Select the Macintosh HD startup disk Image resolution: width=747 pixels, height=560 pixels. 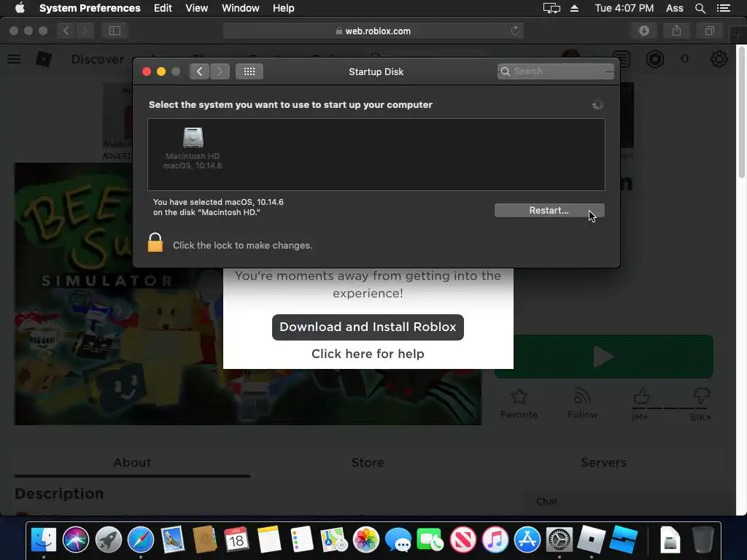point(193,147)
